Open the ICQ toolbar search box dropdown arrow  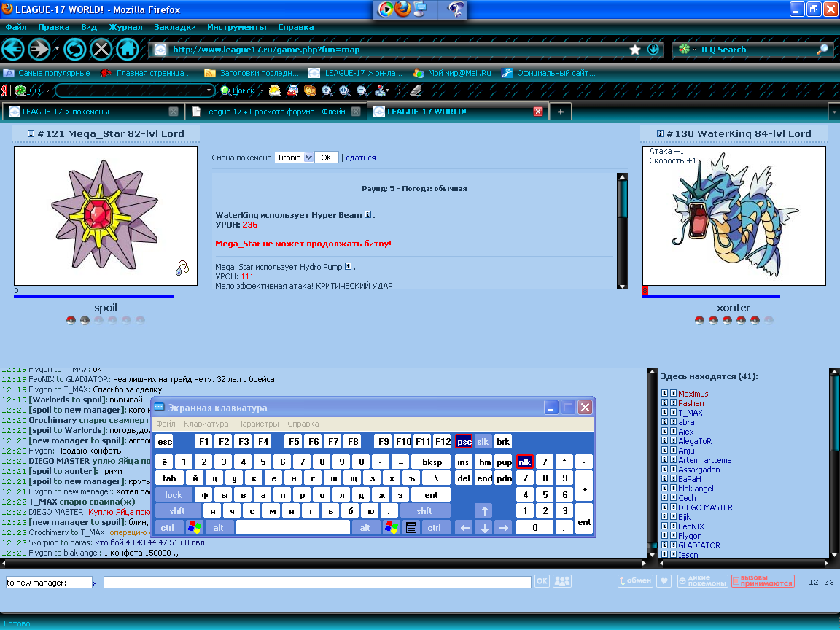coord(209,90)
